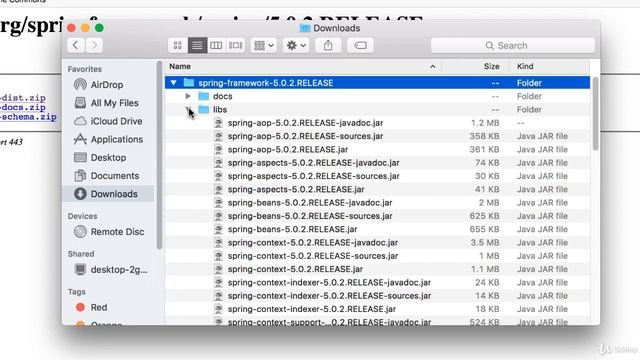Click the file list vertical scrollbar
This screenshot has height=360, width=640.
(596, 113)
